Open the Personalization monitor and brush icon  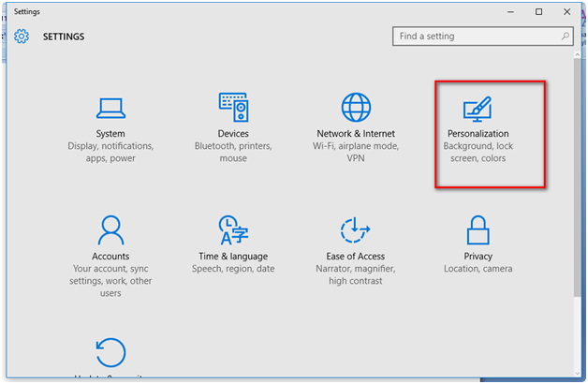click(478, 110)
